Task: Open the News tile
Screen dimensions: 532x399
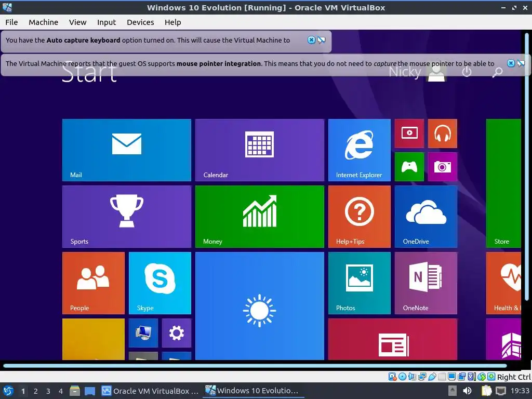Action: point(393,339)
